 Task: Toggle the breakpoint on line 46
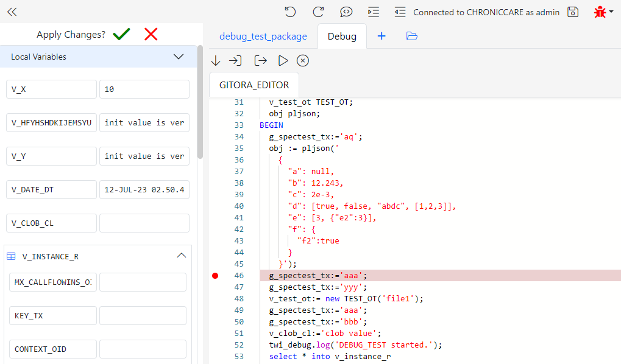215,275
